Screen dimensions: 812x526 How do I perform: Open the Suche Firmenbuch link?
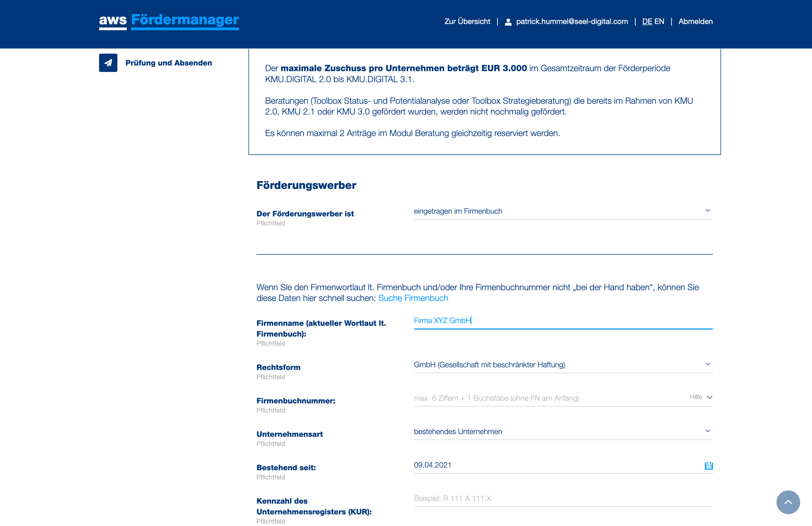tap(413, 298)
